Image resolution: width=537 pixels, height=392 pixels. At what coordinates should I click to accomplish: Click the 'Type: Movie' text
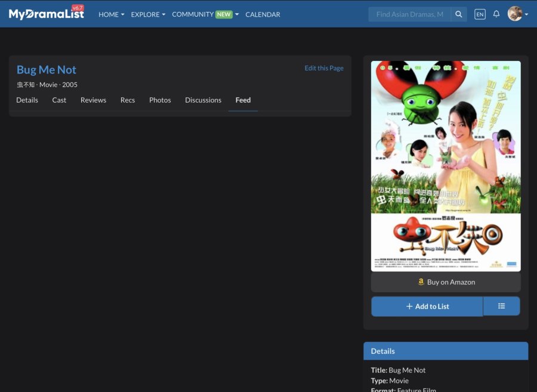pyautogui.click(x=390, y=381)
